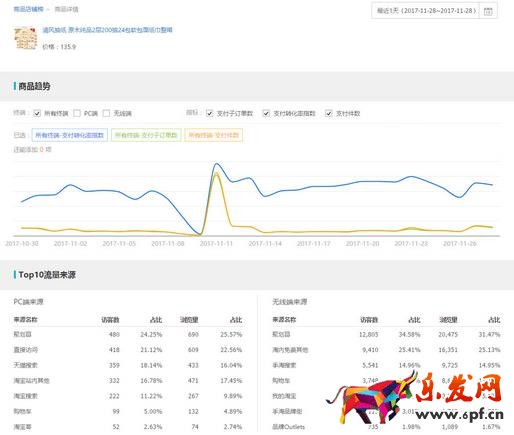Go to the 商品店铺榜 breadcrumb link

(x=28, y=9)
